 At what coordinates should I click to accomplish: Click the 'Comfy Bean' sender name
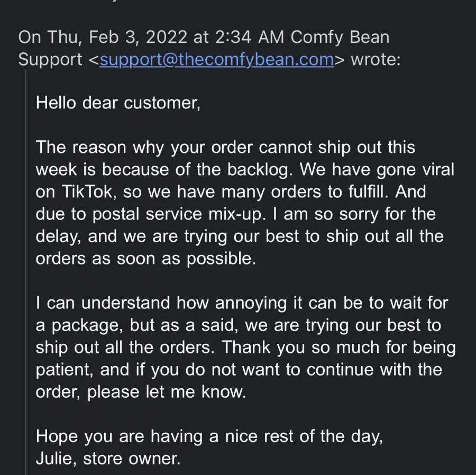click(340, 37)
